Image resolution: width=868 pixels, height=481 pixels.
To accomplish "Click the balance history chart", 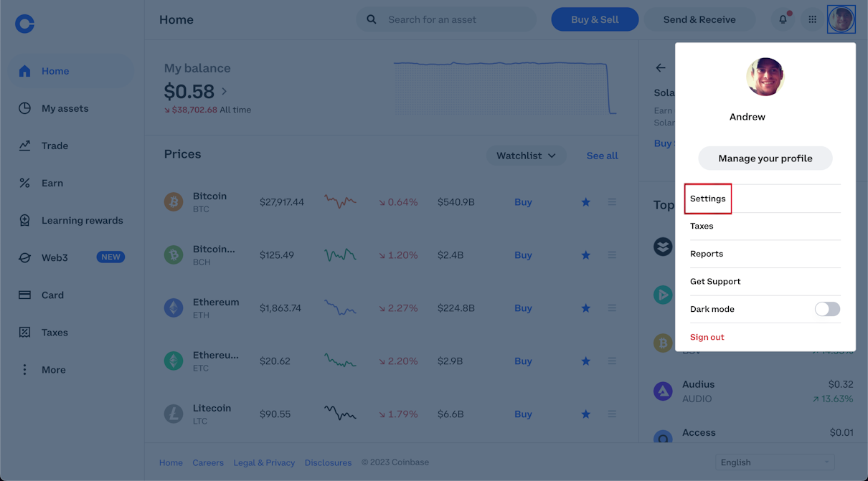I will click(x=505, y=87).
